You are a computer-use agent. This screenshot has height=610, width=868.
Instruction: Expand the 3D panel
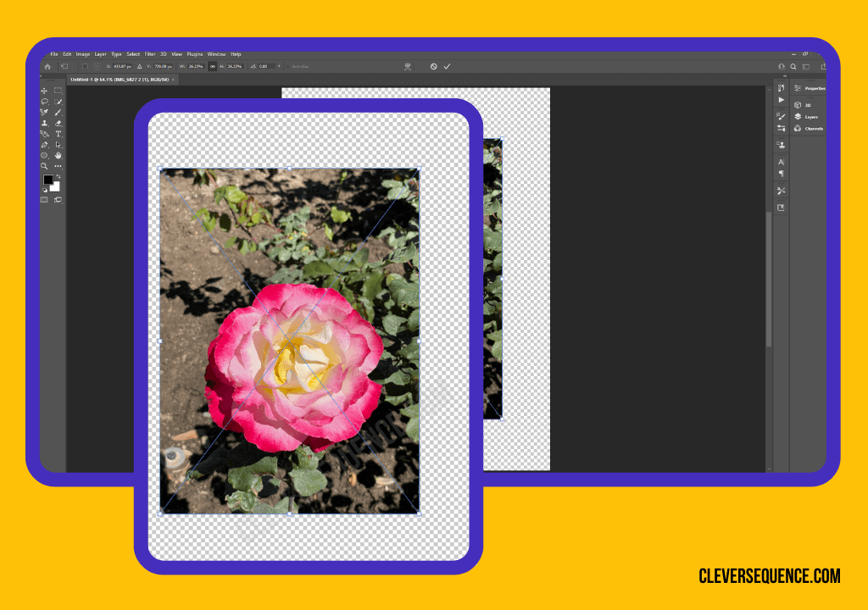(806, 105)
